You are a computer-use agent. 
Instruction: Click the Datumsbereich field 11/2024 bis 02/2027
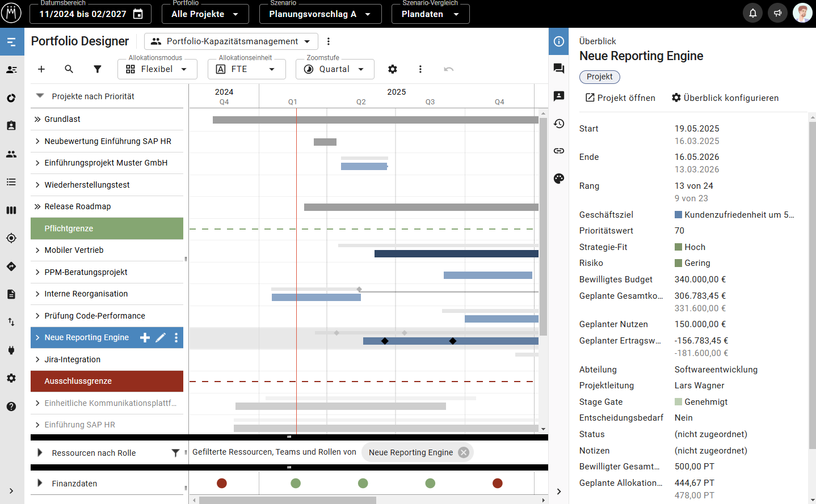click(x=91, y=14)
